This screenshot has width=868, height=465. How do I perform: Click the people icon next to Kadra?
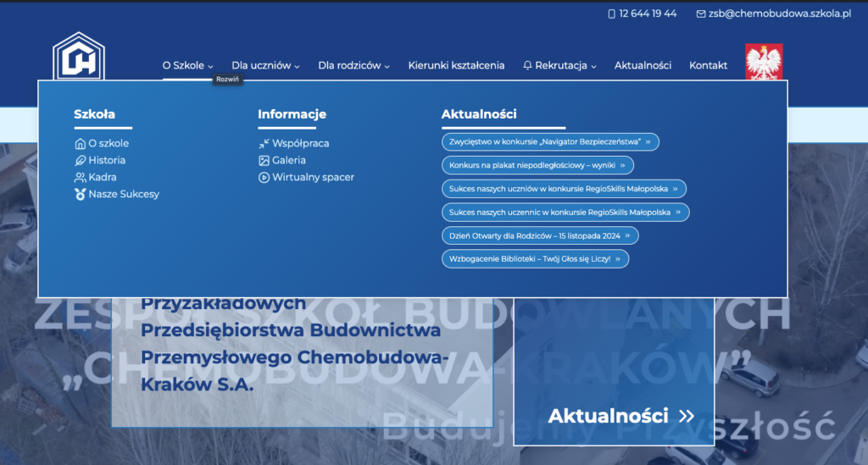(x=80, y=178)
